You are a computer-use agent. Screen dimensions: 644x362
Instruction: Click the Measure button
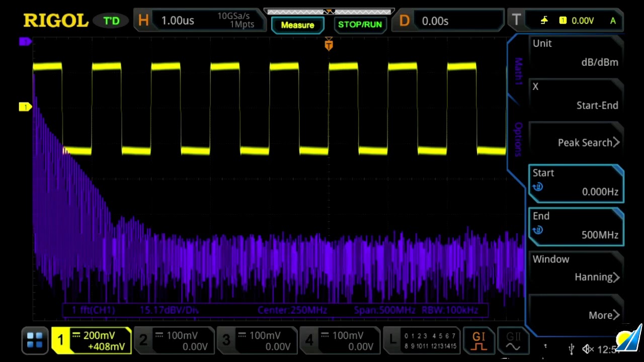pyautogui.click(x=297, y=25)
